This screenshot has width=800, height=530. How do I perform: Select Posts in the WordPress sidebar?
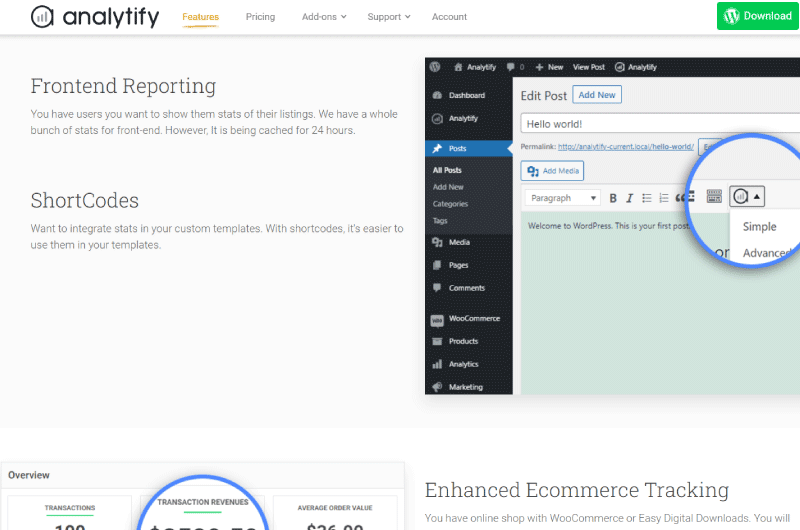tap(468, 148)
